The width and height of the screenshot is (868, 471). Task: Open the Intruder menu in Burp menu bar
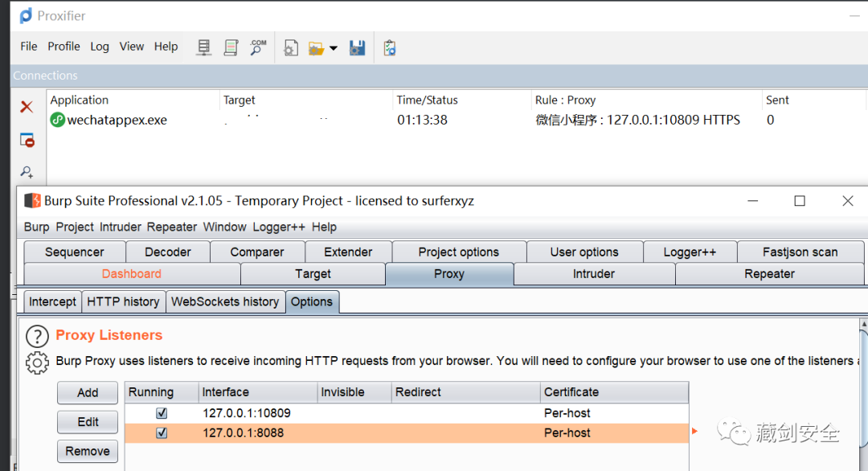121,227
